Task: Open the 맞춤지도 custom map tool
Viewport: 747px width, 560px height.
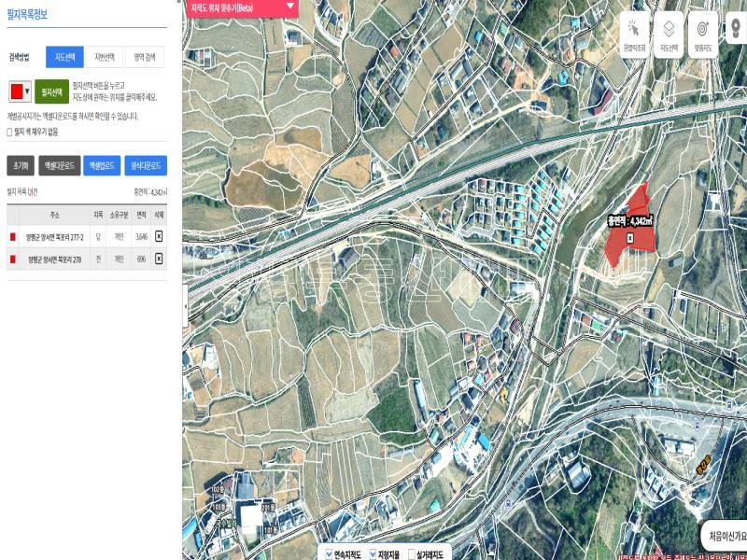Action: (702, 34)
